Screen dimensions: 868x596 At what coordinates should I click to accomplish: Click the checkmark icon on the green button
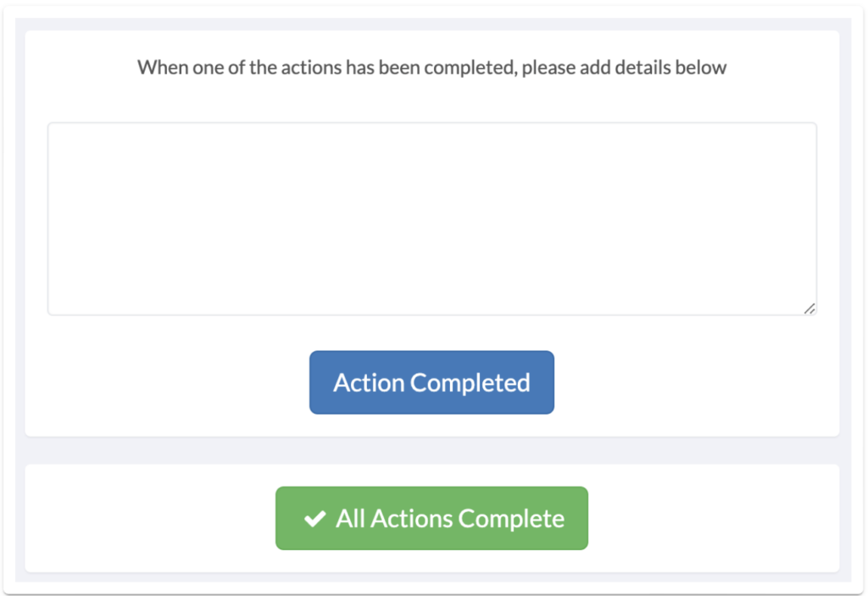click(314, 519)
